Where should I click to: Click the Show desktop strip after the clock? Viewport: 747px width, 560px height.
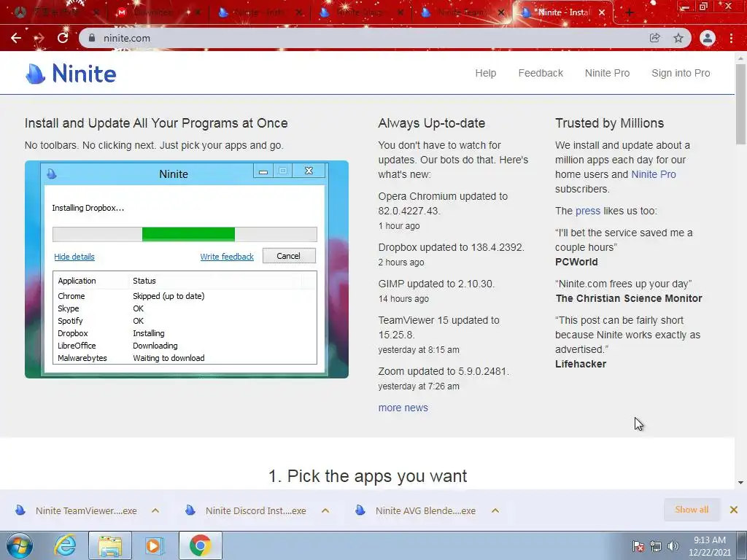pos(741,546)
